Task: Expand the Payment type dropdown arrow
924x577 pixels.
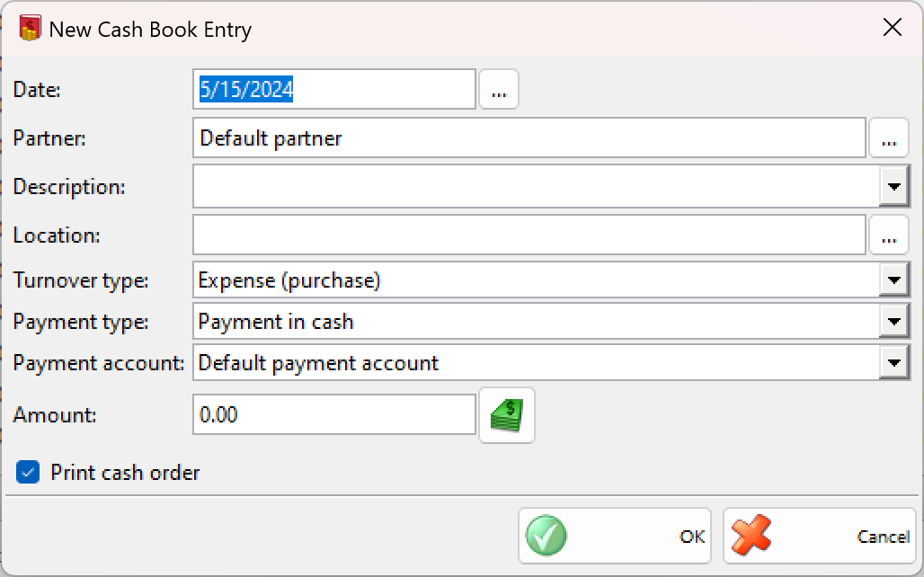Action: [893, 322]
